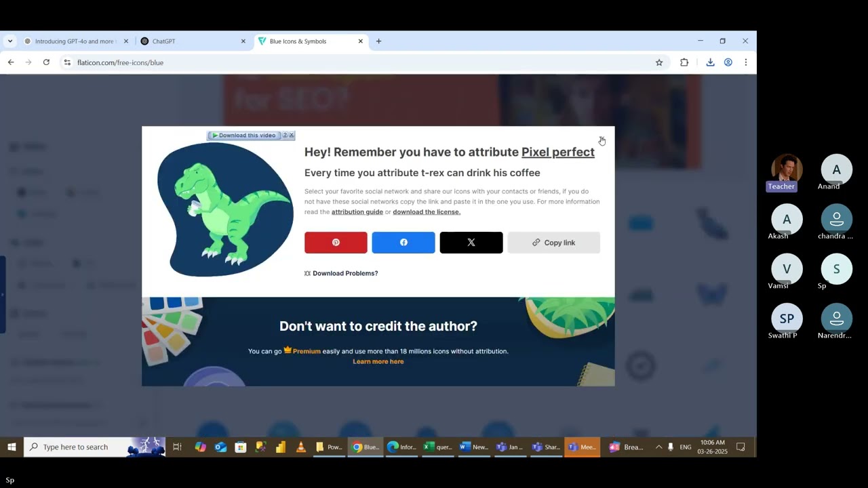Click the microphone tray icon
The height and width of the screenshot is (488, 868).
671,447
